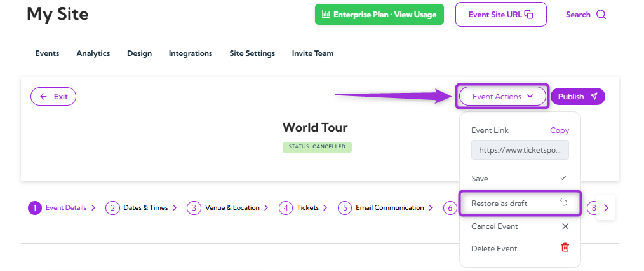
Task: Click the copy icon on Event Site URL
Action: pyautogui.click(x=529, y=15)
